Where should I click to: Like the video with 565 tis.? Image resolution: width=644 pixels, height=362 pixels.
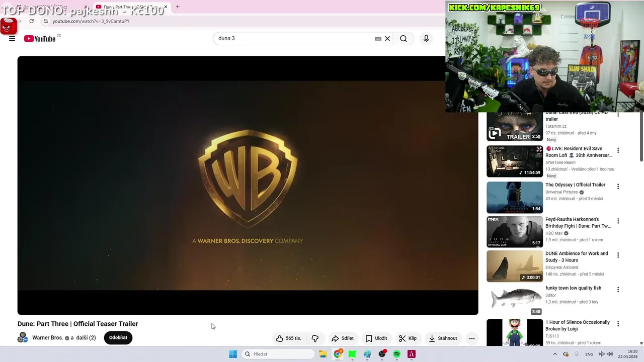pyautogui.click(x=288, y=338)
